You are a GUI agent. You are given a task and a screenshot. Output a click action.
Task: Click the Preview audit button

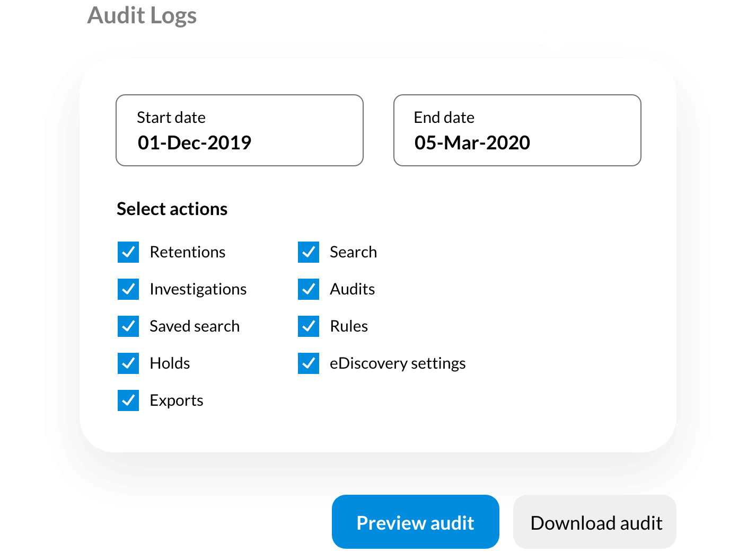(415, 522)
